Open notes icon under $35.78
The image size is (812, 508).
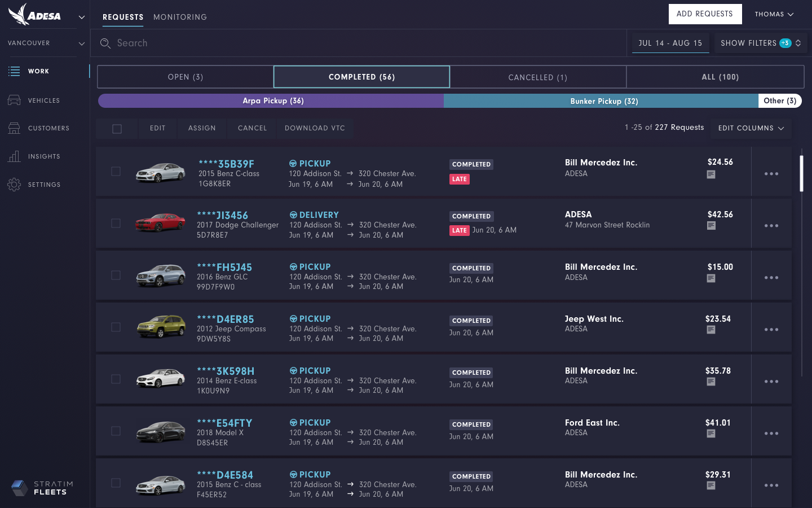coord(711,382)
